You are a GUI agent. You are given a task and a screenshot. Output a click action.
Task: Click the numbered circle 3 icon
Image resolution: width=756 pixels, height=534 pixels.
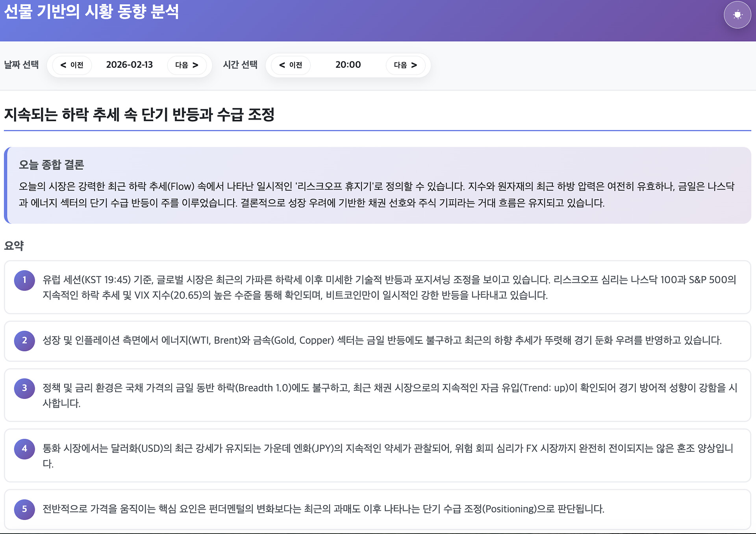pos(24,388)
